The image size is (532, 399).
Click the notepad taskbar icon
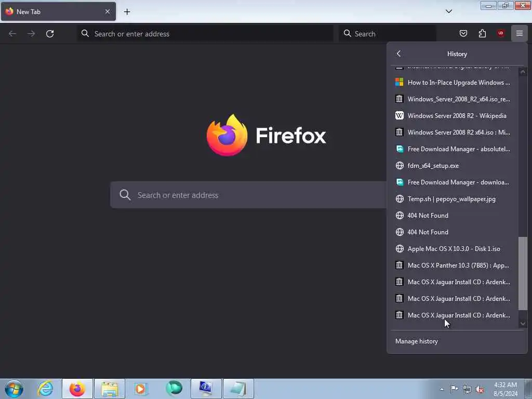click(x=238, y=389)
